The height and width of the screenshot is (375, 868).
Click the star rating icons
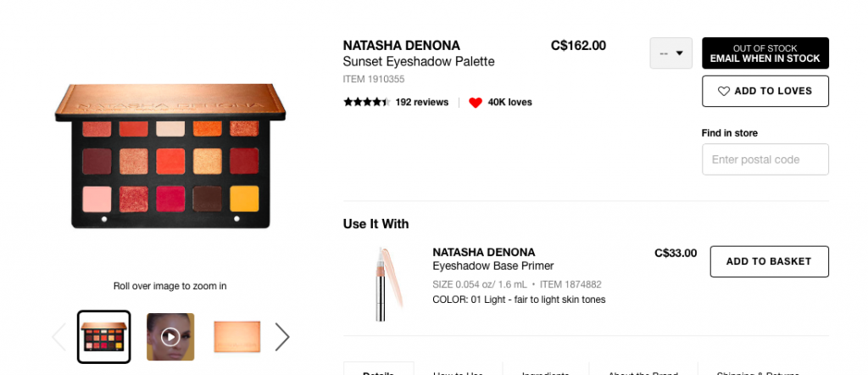click(x=366, y=103)
